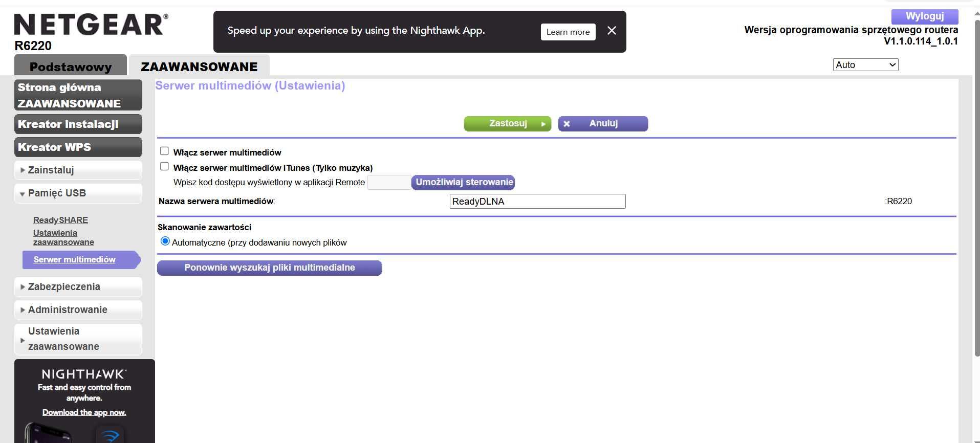
Task: Click the Anuluj button
Action: click(x=603, y=124)
